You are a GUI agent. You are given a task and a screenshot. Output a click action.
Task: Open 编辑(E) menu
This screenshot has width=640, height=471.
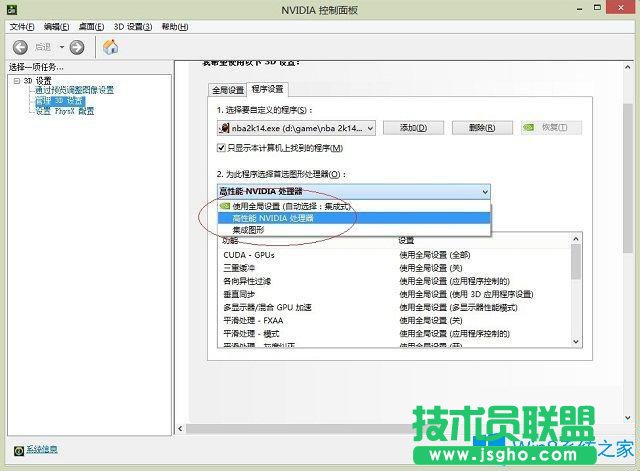pos(56,27)
